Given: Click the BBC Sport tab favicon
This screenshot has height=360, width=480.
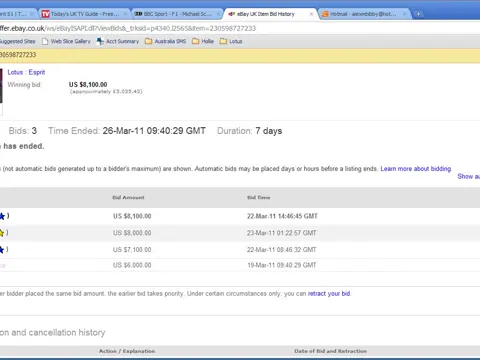Looking at the screenshot, I should pos(138,14).
